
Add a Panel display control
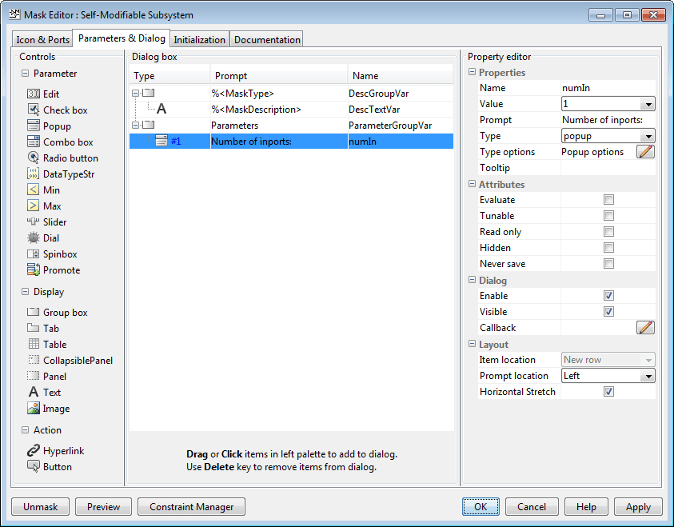(x=47, y=376)
